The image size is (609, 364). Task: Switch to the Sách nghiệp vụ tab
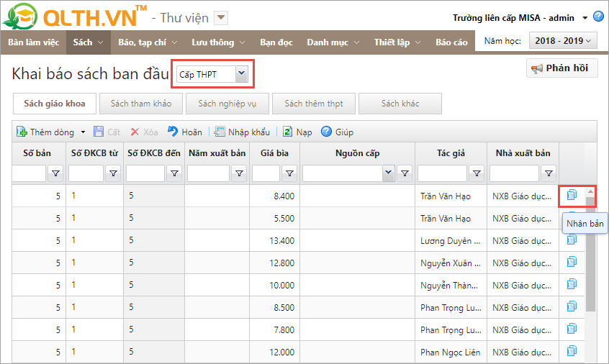click(227, 104)
